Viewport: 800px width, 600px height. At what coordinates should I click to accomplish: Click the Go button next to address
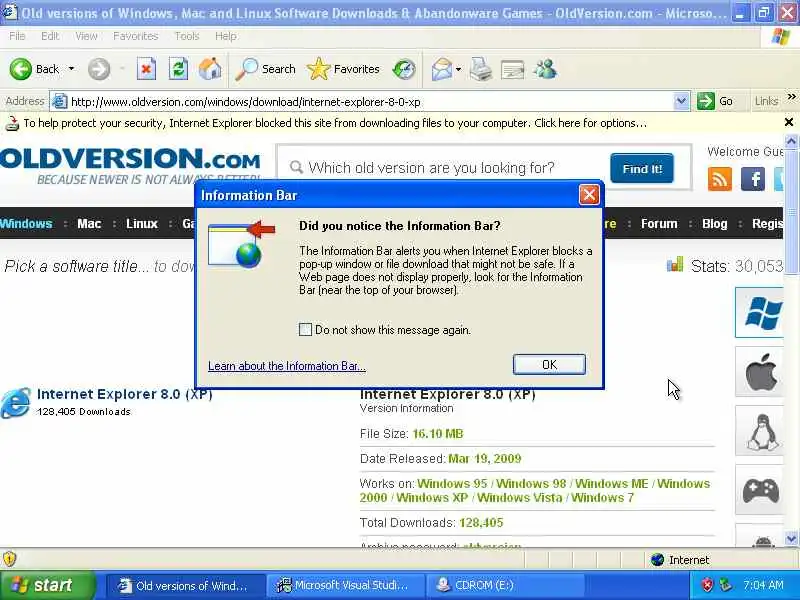click(x=716, y=101)
